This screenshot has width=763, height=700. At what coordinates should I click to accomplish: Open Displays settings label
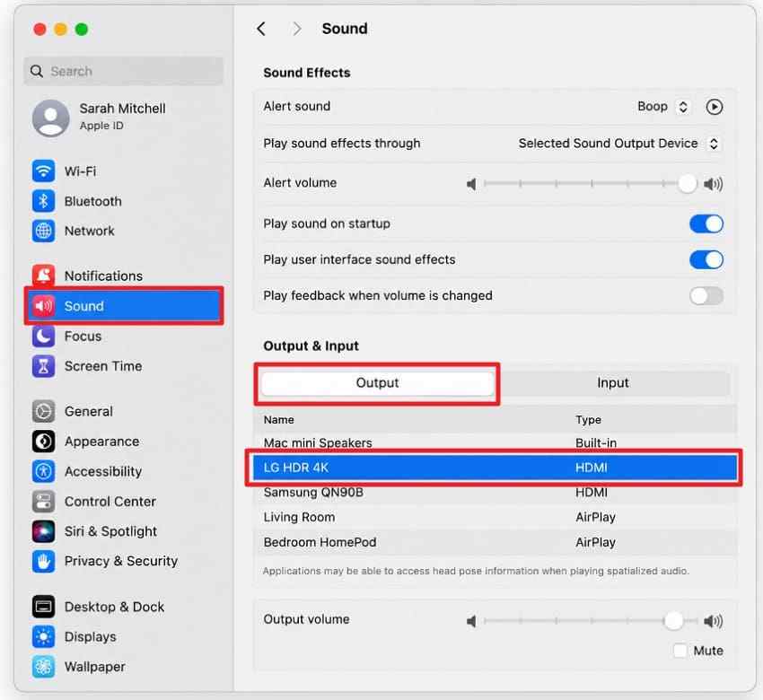pos(91,637)
